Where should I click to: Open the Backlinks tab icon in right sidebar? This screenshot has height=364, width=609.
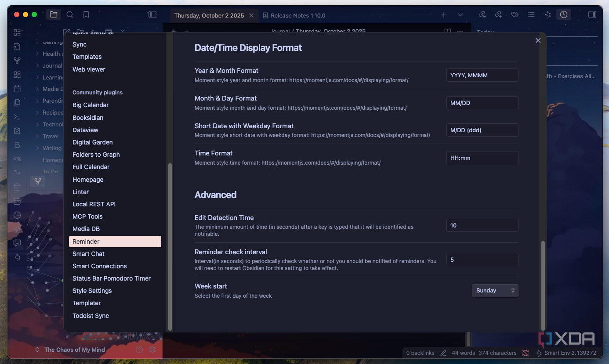(x=482, y=14)
